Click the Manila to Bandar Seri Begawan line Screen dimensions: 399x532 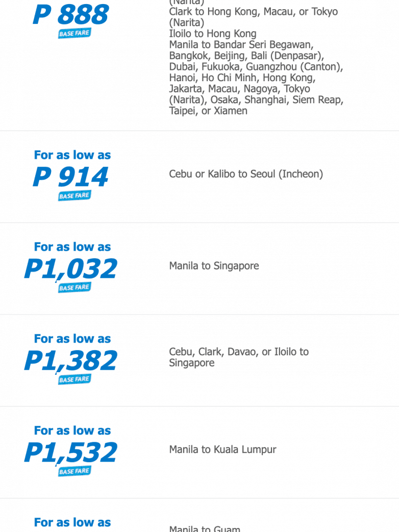coord(241,45)
